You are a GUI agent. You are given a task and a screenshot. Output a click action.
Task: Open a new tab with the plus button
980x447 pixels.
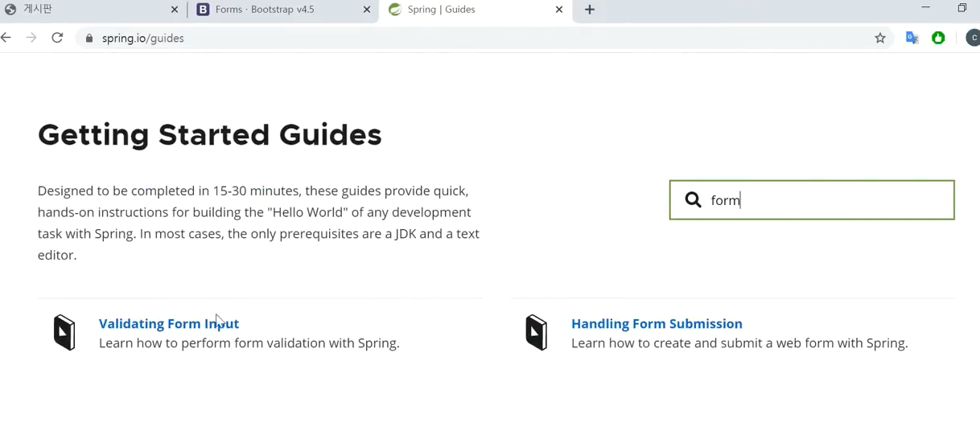coord(590,10)
